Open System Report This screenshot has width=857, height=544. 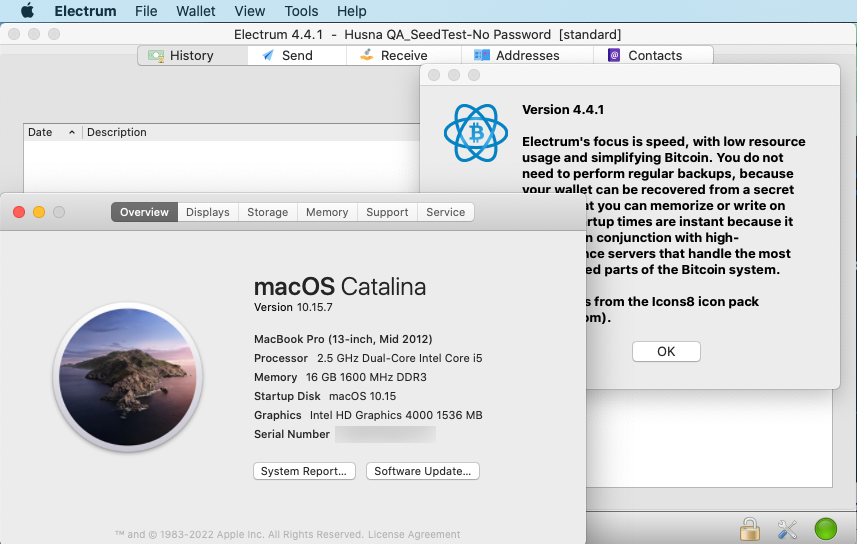click(x=304, y=471)
